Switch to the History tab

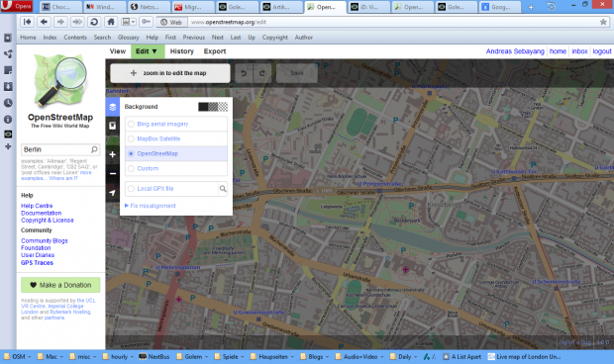click(x=181, y=51)
